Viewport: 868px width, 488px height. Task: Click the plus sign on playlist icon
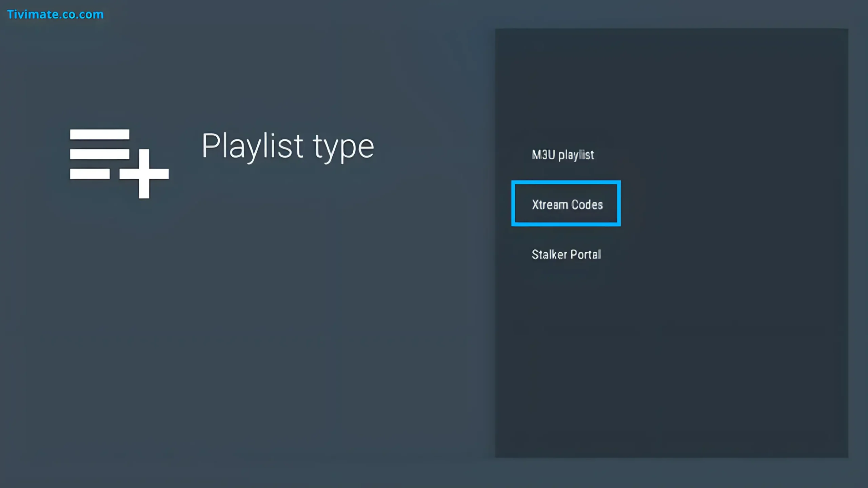pos(144,174)
